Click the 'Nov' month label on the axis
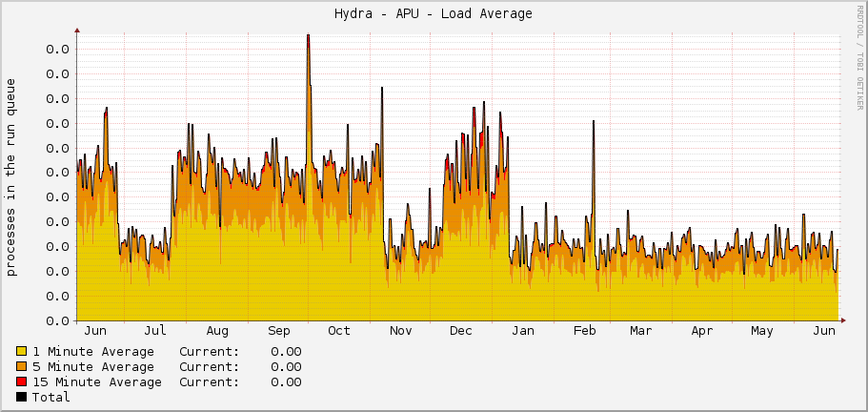Screen dimensions: 868x412 [401, 331]
